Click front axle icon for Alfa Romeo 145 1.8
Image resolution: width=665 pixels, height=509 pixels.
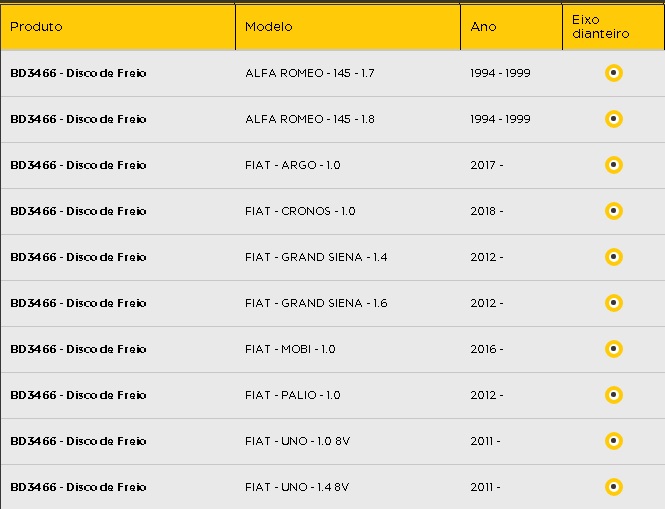point(614,119)
